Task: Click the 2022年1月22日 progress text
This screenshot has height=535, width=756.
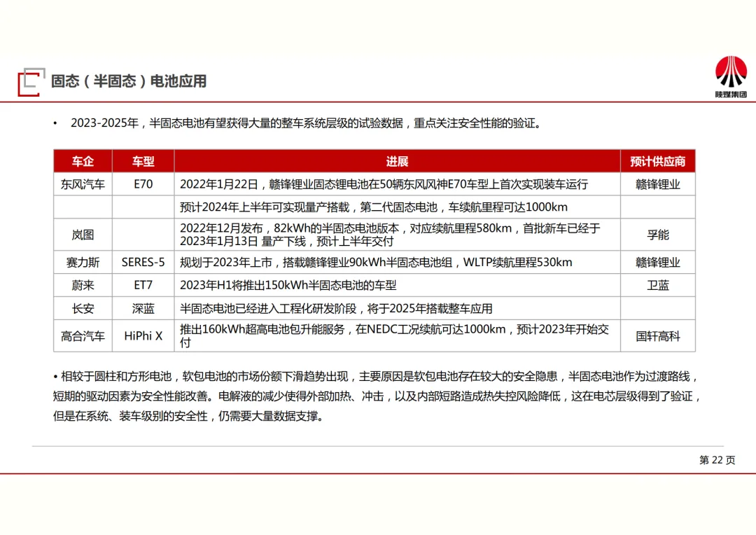Action: point(384,184)
